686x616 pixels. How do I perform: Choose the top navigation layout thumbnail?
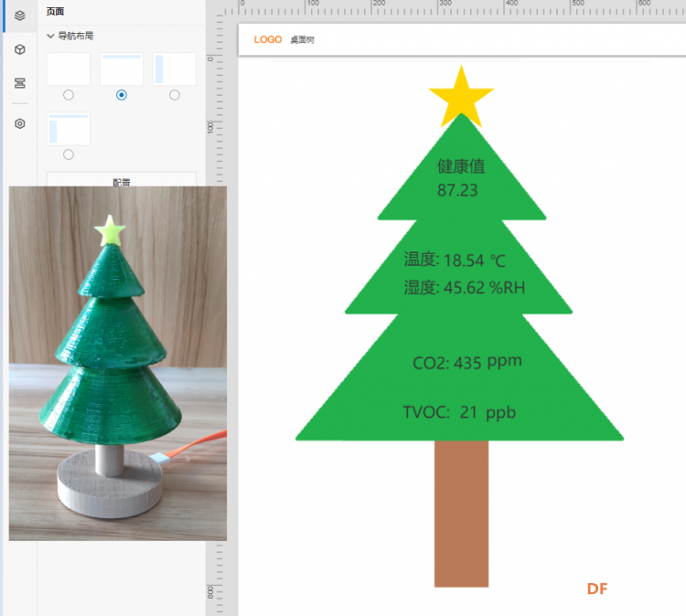click(122, 69)
